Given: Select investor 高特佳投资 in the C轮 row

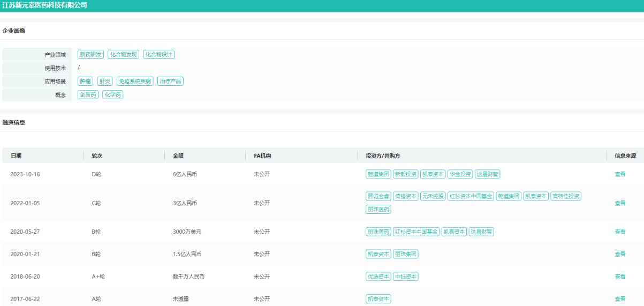Looking at the screenshot, I should pos(566,196).
